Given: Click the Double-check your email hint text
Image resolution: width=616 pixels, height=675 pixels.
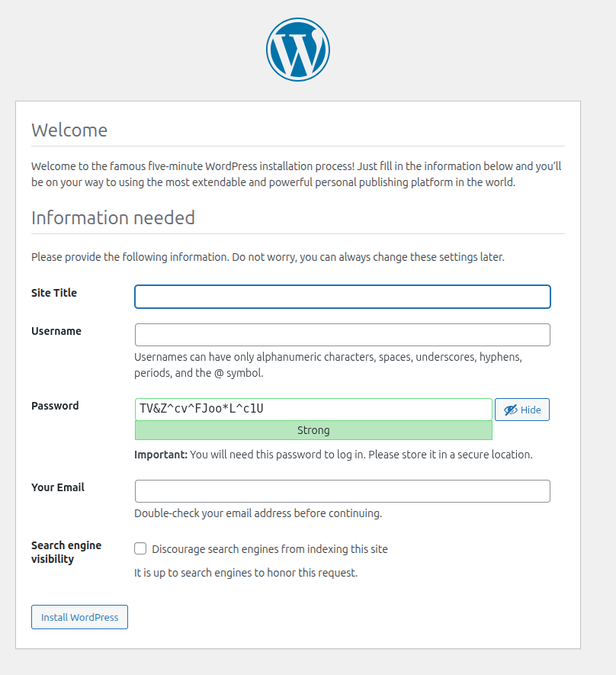Looking at the screenshot, I should coord(258,513).
